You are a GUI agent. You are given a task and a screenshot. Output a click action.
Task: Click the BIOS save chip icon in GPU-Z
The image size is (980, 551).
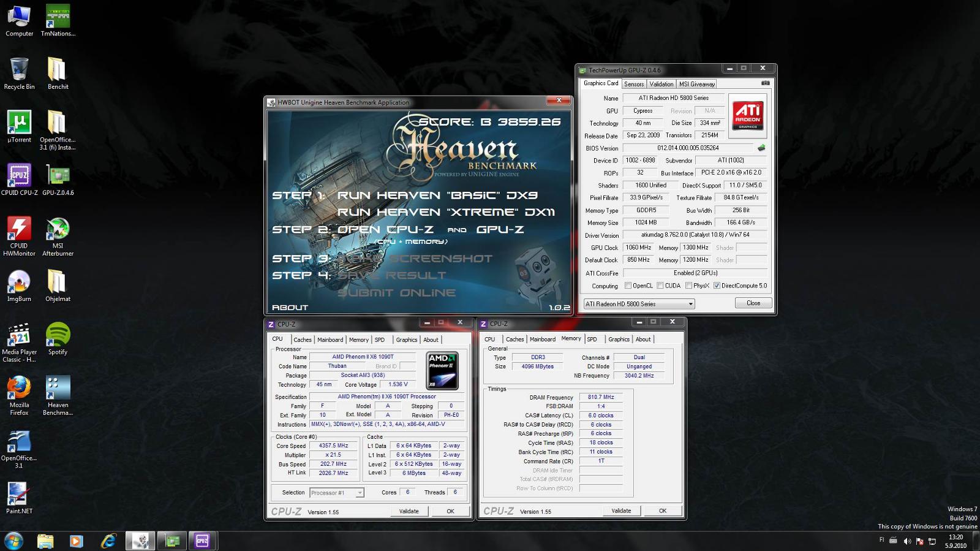pos(761,148)
